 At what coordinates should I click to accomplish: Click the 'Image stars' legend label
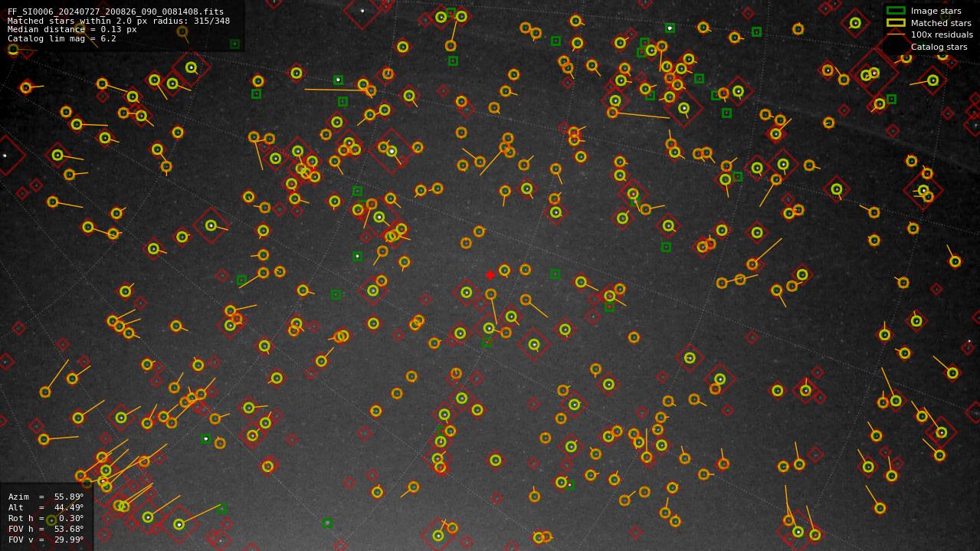click(936, 11)
